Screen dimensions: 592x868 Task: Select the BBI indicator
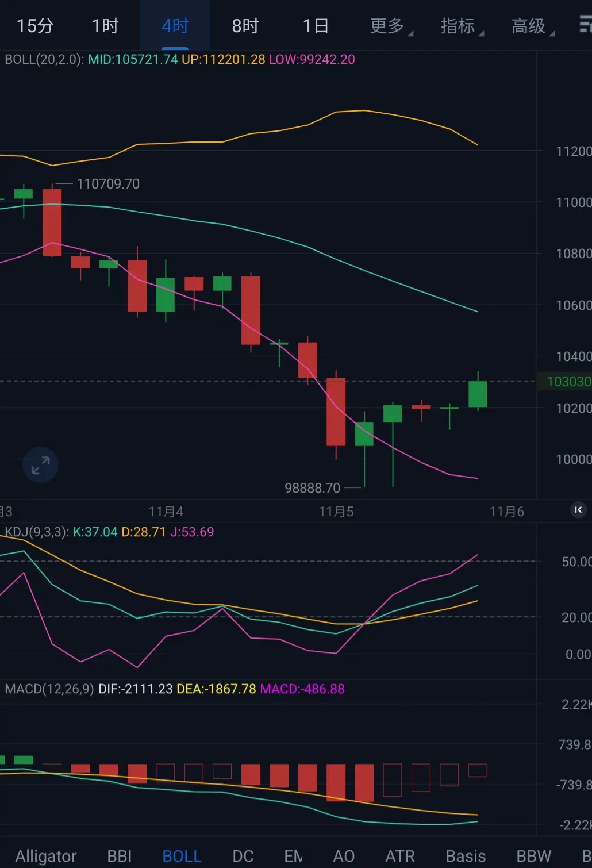[x=120, y=856]
